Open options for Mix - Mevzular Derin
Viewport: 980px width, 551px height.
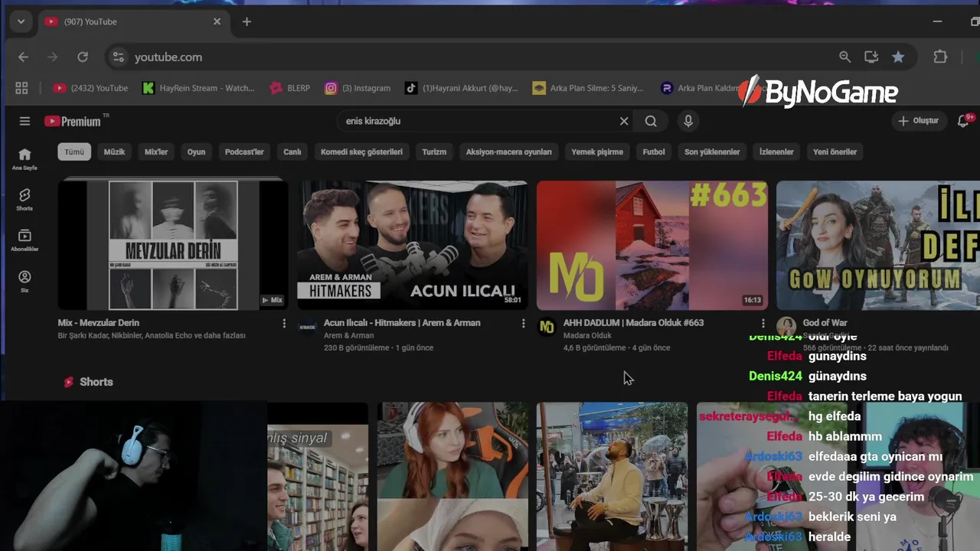tap(284, 324)
